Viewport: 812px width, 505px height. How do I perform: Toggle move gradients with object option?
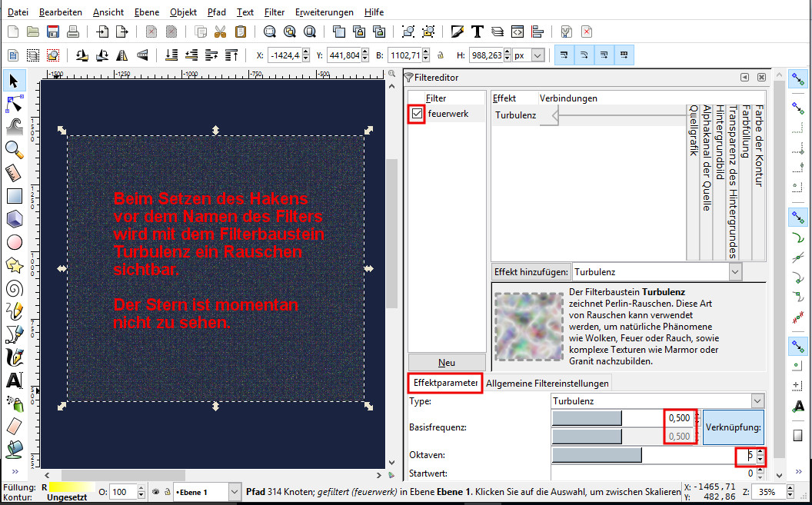(604, 55)
